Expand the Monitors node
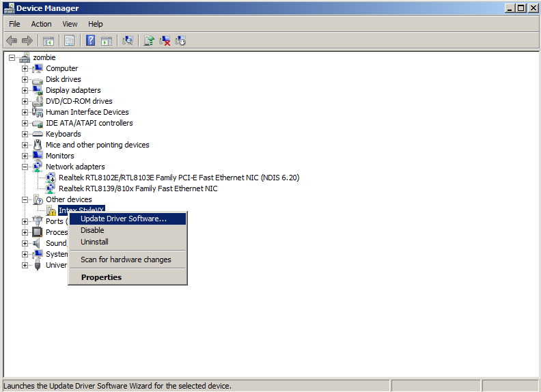This screenshot has width=541, height=392. point(25,156)
